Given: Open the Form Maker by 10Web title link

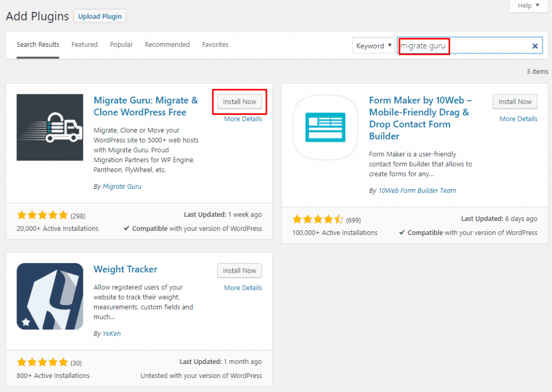Looking at the screenshot, I should click(x=420, y=118).
